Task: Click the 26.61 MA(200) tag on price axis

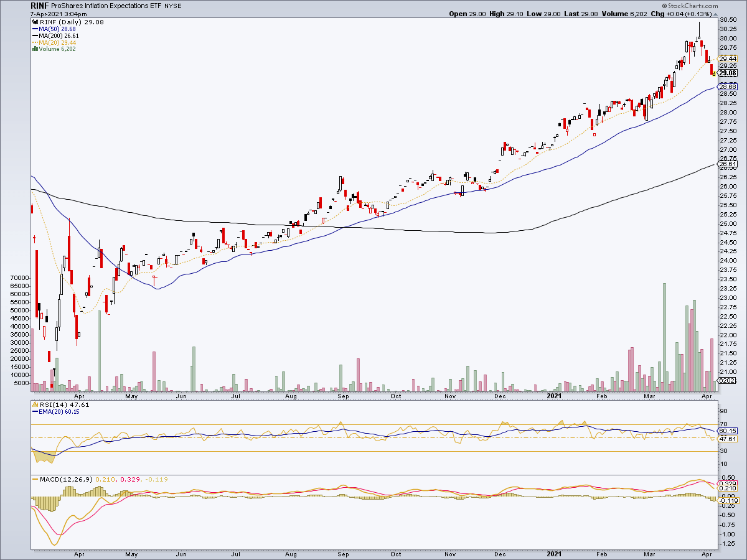Action: point(728,164)
